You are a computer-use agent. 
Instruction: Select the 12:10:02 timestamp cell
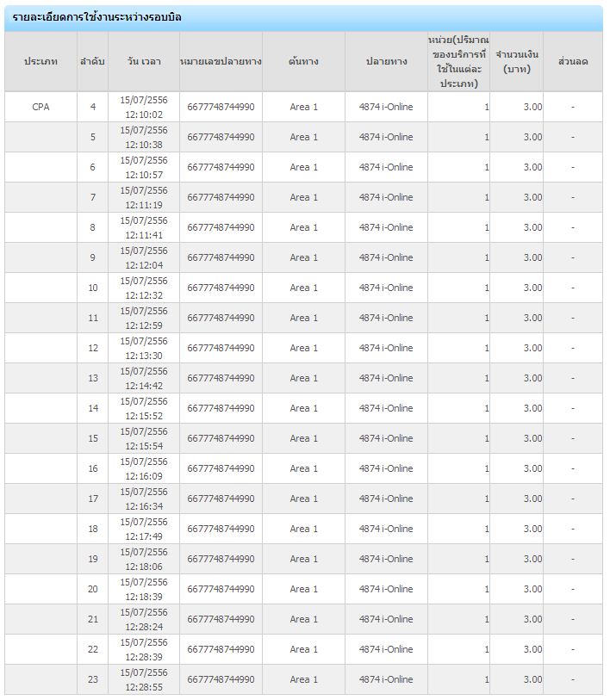pyautogui.click(x=143, y=107)
